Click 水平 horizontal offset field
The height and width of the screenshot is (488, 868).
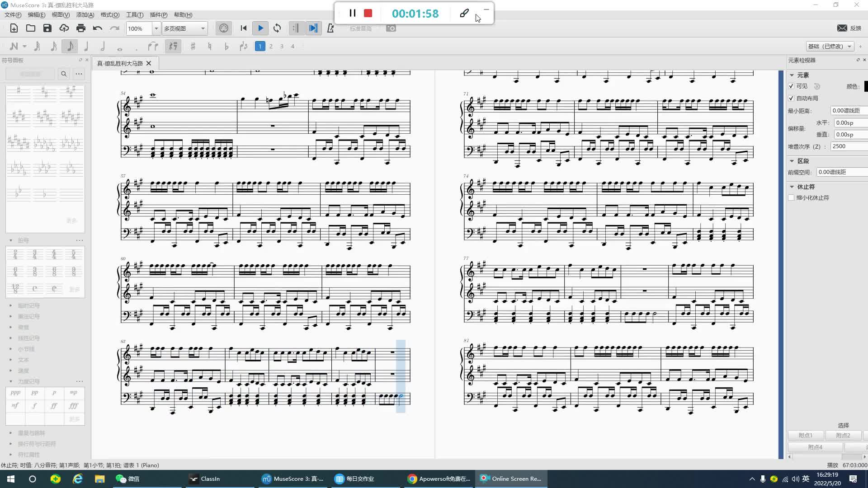point(851,122)
